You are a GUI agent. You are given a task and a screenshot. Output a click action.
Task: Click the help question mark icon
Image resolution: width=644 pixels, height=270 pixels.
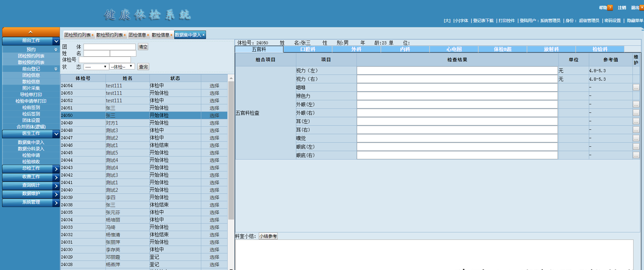[x=610, y=8]
